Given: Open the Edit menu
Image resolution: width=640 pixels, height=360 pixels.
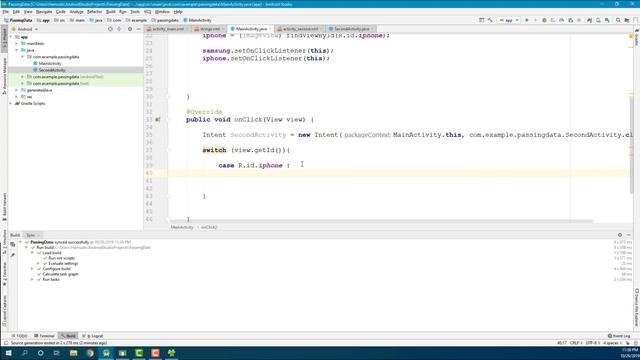Looking at the screenshot, I should pyautogui.click(x=16, y=12).
